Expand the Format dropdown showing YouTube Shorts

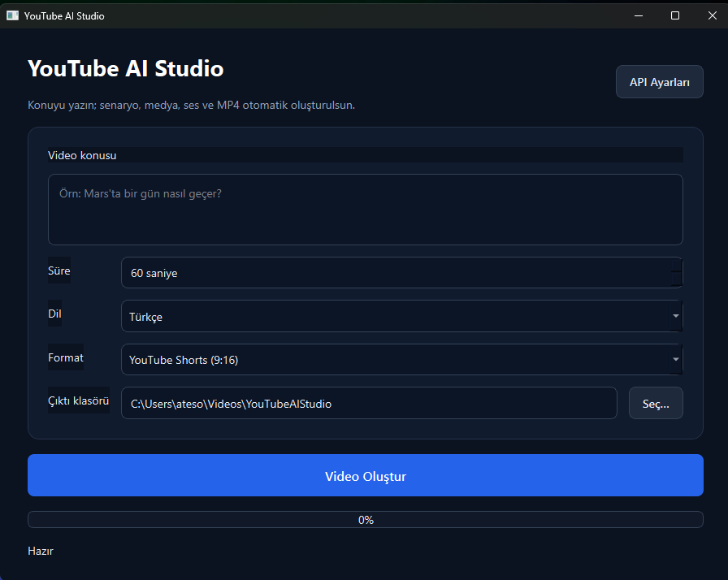[x=401, y=359]
